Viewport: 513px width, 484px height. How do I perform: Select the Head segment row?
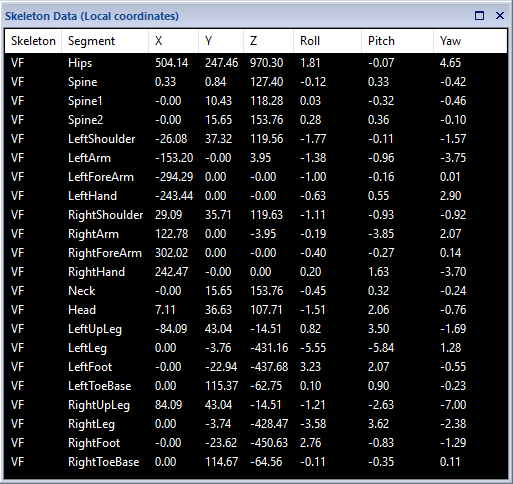[x=256, y=310]
